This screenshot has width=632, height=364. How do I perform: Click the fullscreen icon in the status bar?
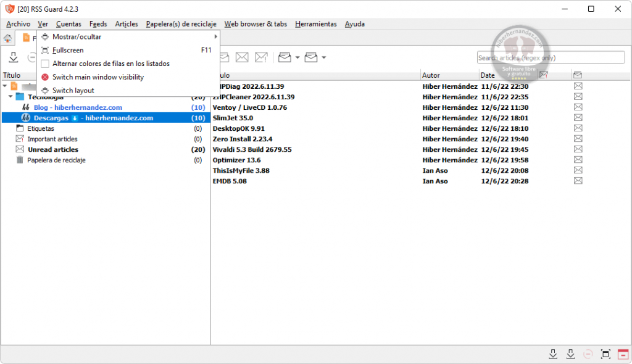coord(605,354)
